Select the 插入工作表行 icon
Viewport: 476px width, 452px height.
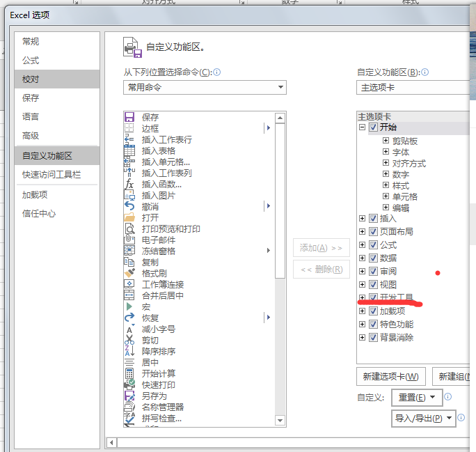(129, 139)
